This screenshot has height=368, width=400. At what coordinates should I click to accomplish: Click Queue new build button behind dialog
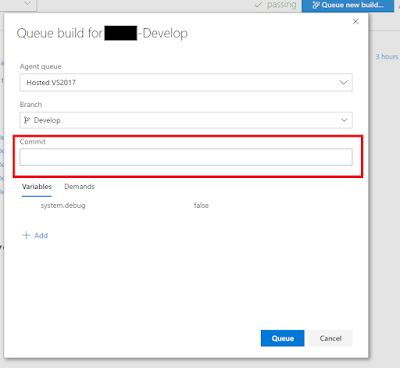[x=348, y=5]
